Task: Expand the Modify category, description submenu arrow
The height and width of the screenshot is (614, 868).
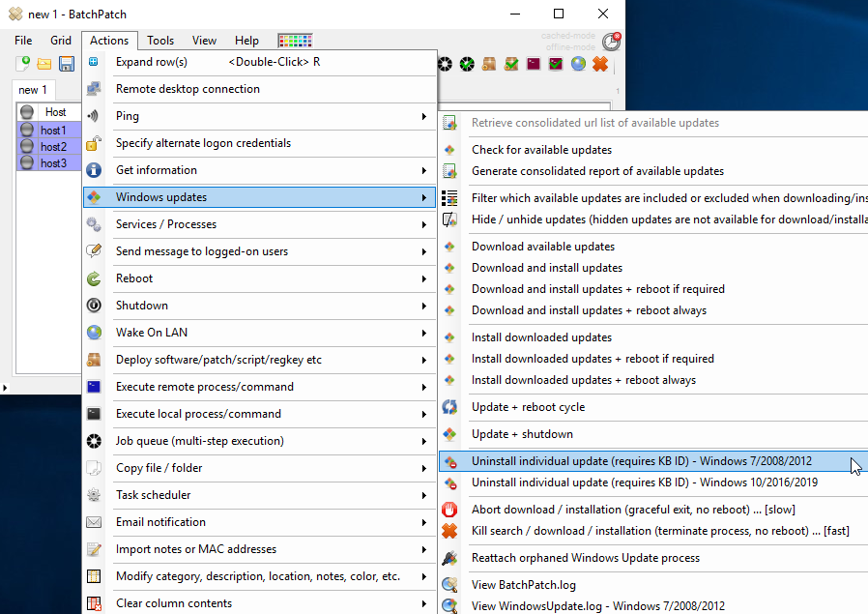Action: (x=424, y=577)
